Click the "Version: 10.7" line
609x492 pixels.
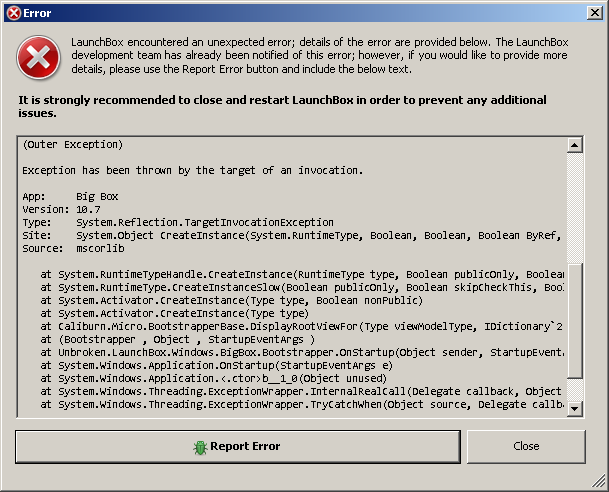click(60, 210)
